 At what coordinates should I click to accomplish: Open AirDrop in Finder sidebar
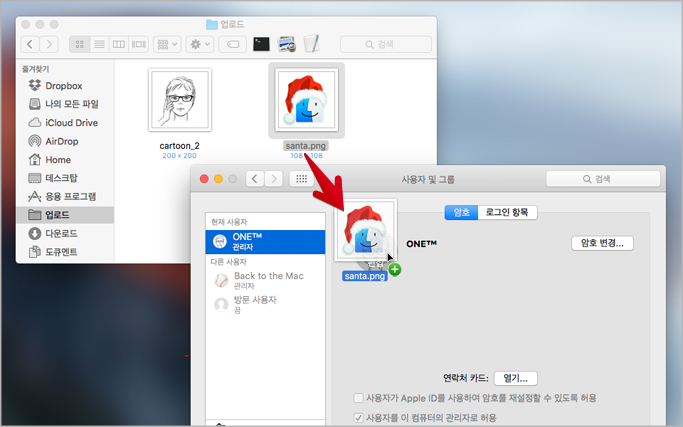(64, 141)
